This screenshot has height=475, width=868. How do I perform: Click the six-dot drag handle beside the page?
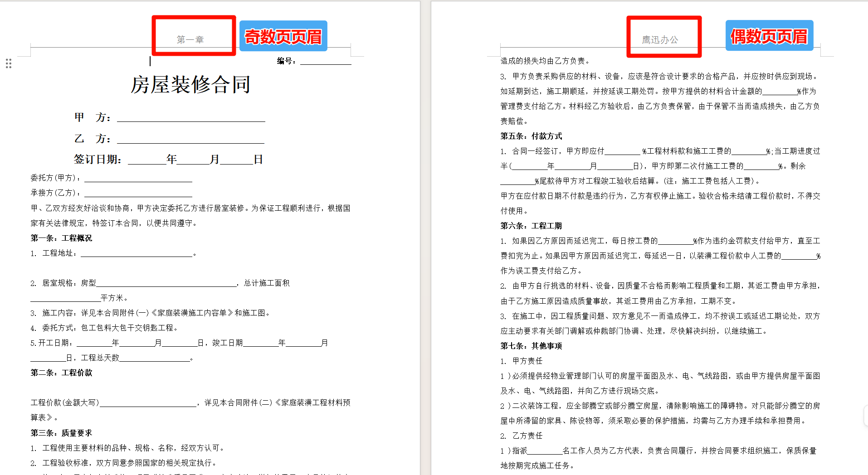[x=9, y=64]
